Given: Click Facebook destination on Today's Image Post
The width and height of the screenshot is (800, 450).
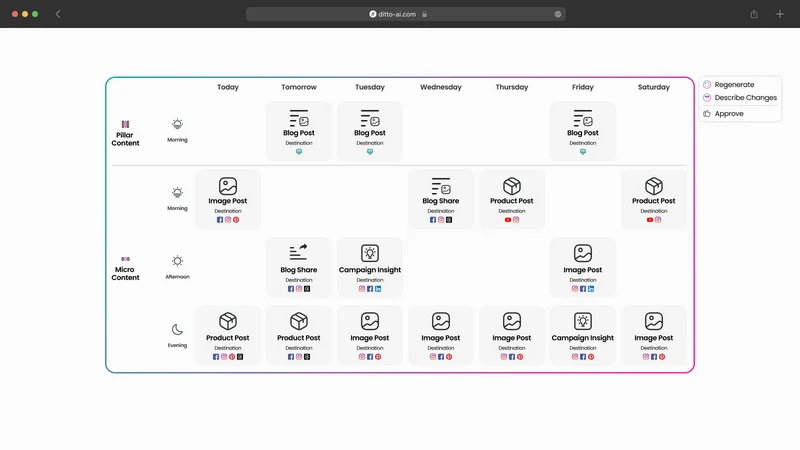Looking at the screenshot, I should coord(220,220).
